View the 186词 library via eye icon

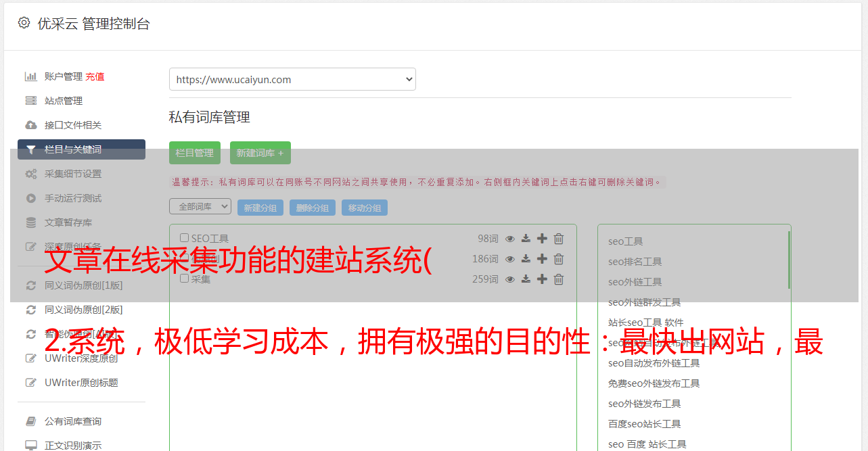[x=510, y=259]
